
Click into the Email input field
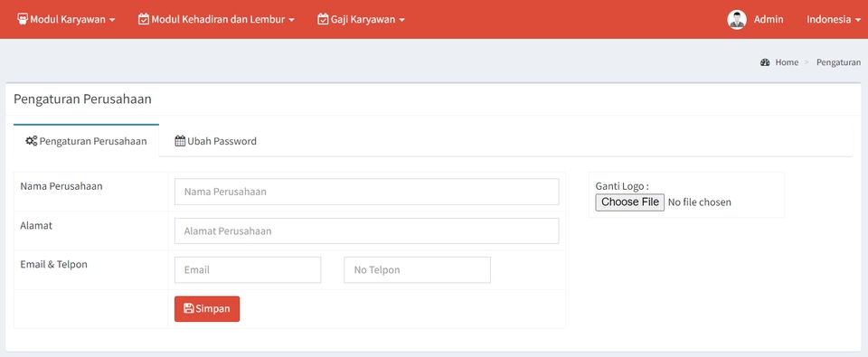click(248, 270)
